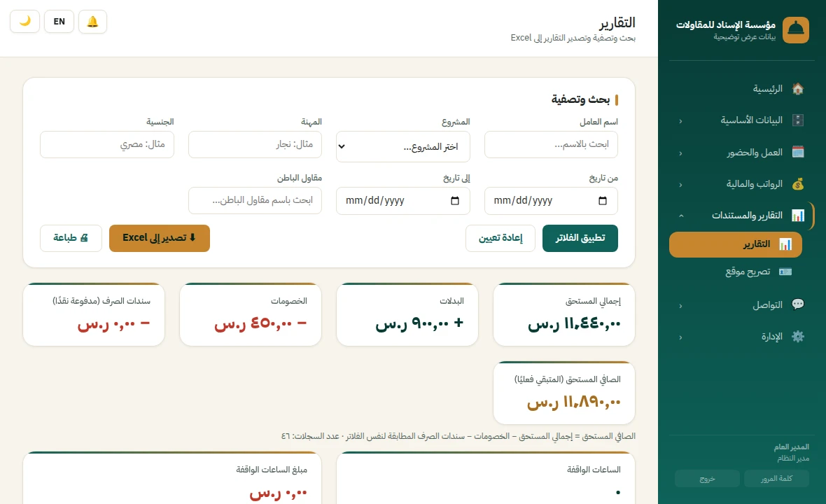Open calendar picker icon for من تاريخ
Image resolution: width=826 pixels, height=504 pixels.
pos(603,201)
